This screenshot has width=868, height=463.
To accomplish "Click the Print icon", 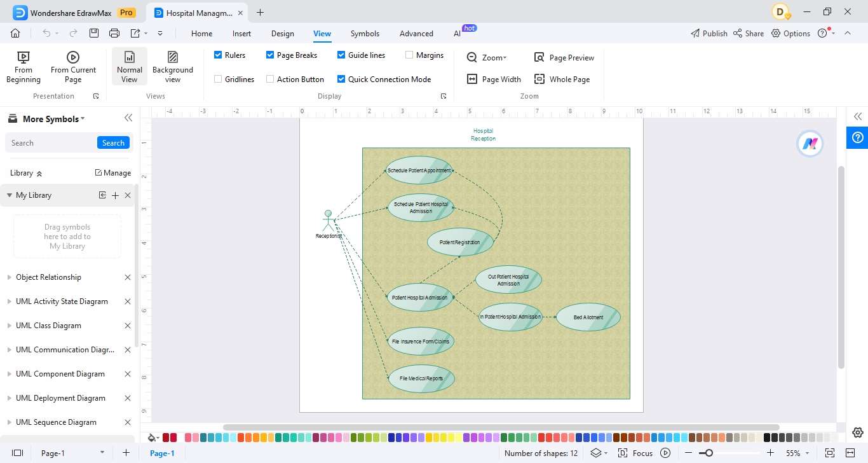I will pyautogui.click(x=114, y=33).
